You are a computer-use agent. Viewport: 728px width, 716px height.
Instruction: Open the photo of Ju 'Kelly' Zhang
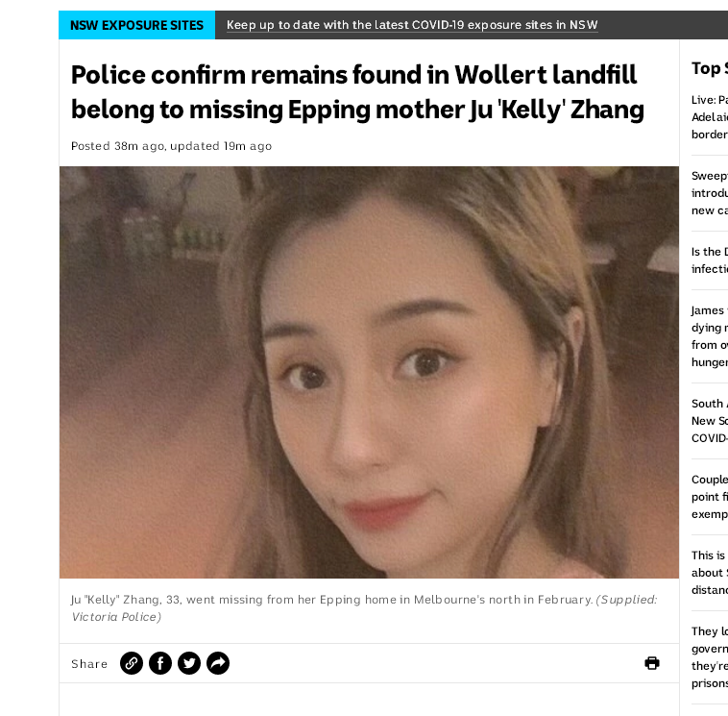point(369,372)
